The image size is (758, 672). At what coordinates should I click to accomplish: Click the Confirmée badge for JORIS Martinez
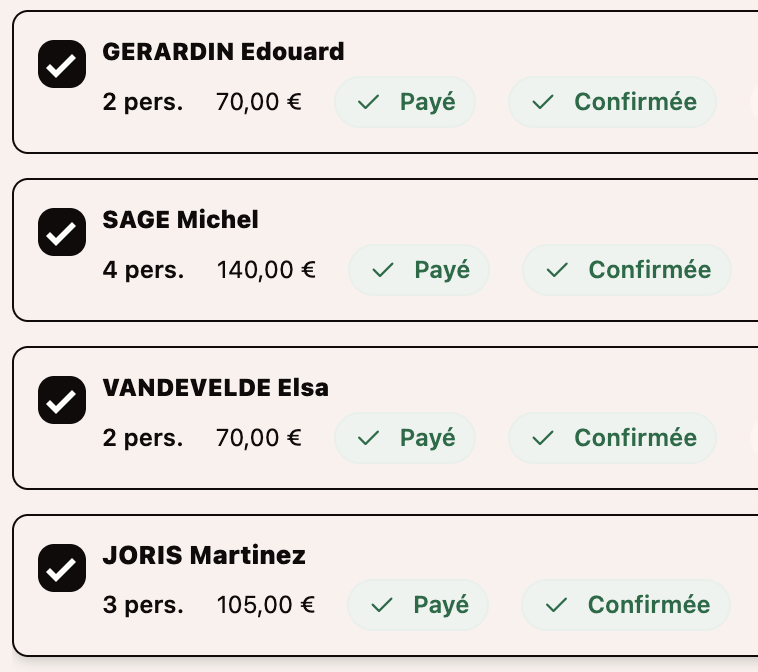(x=626, y=606)
